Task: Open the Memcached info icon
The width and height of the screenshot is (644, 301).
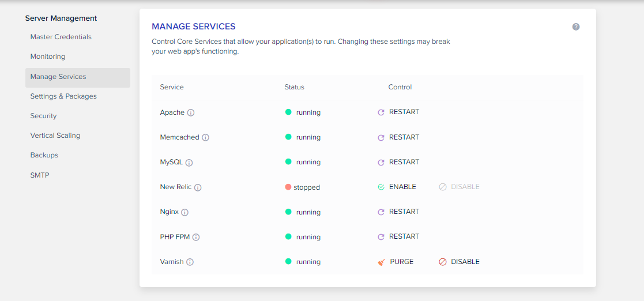Action: [x=206, y=138]
